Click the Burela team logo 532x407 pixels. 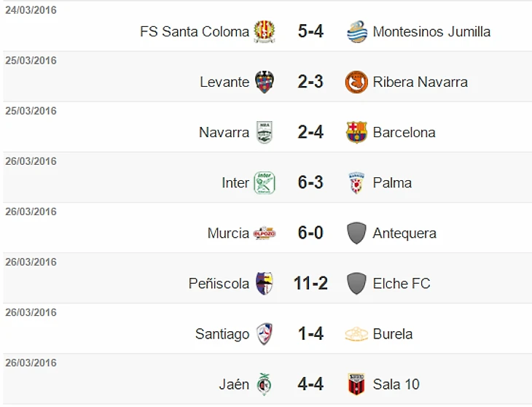356,334
